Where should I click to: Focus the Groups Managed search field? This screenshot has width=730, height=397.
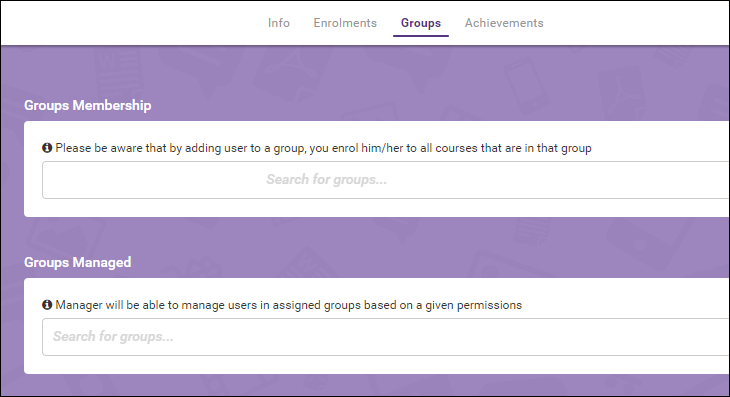click(385, 337)
